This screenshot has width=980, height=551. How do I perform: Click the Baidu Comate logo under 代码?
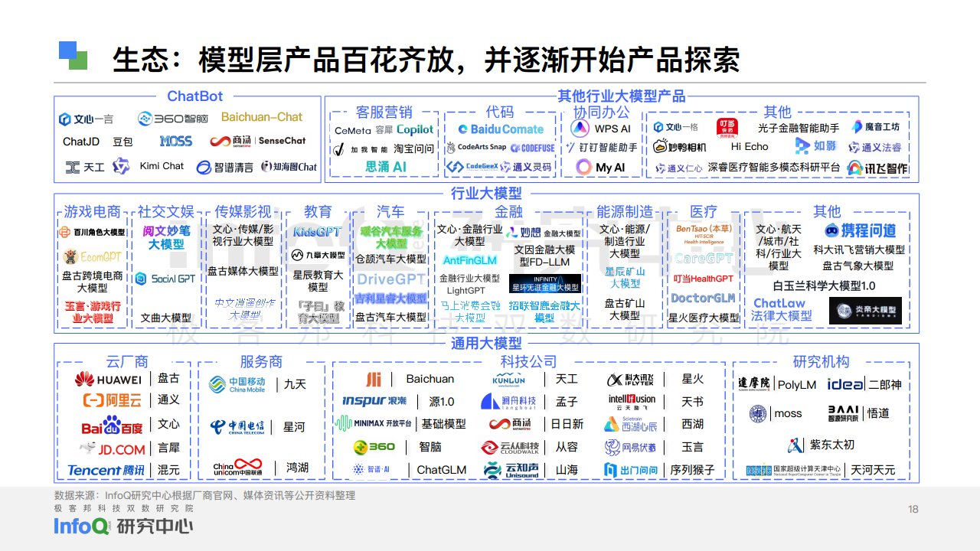coord(501,129)
